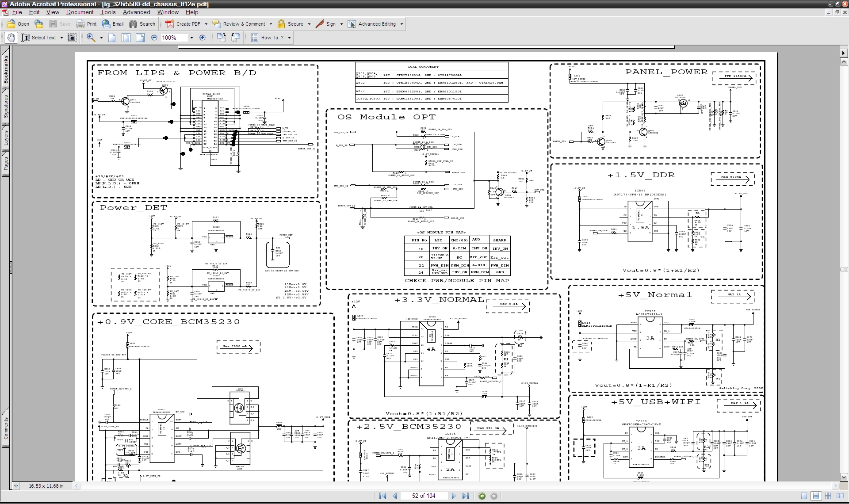Switch to Single Page layout
Screen dimensions: 849x504
[x=804, y=496]
